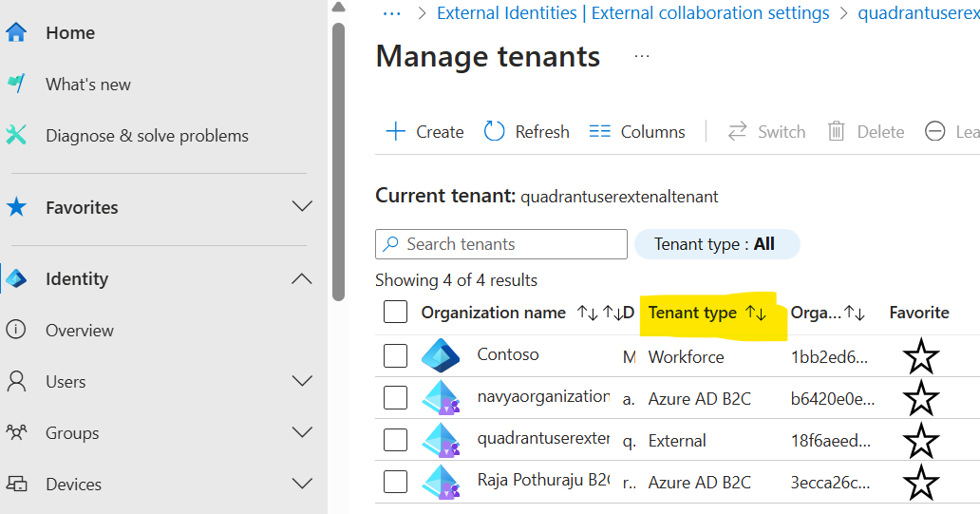Check the navyaorganization row checkbox
Image resolution: width=980 pixels, height=514 pixels.
395,397
